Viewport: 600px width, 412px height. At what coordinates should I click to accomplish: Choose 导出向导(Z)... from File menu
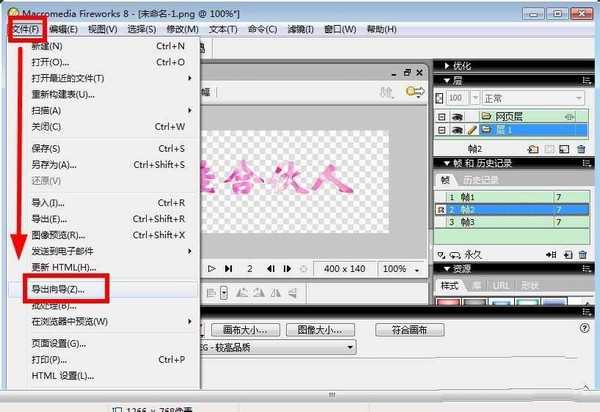coord(60,289)
